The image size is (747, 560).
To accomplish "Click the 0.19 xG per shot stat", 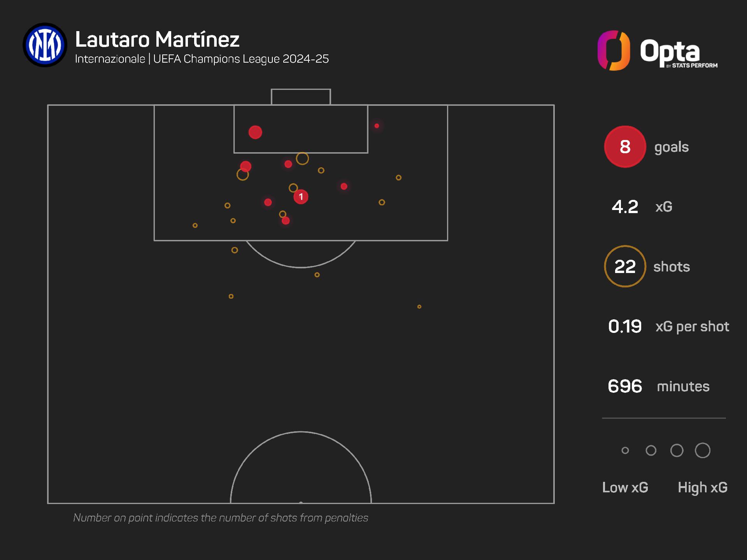I will (668, 326).
